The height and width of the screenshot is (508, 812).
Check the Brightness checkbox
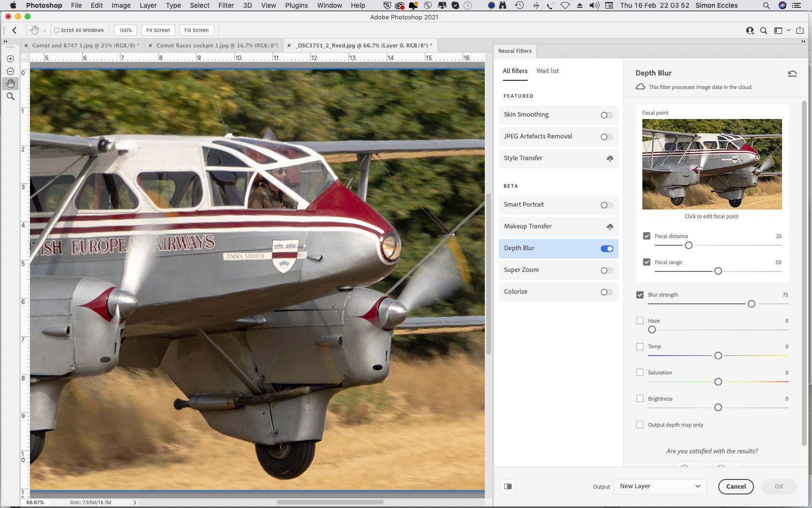pos(640,399)
